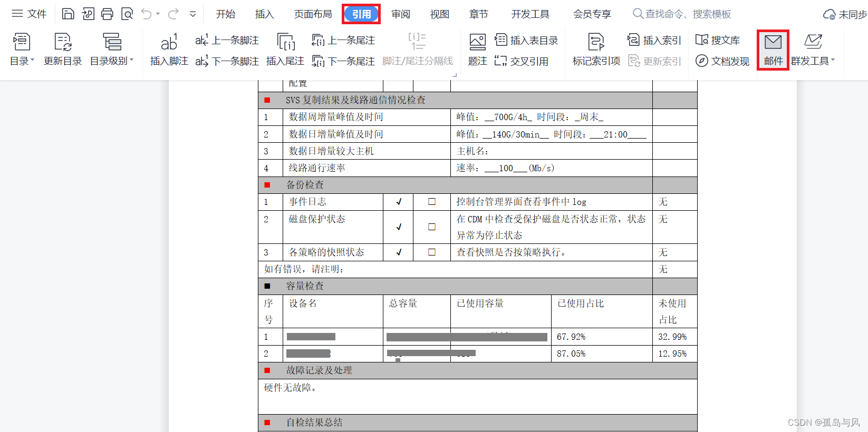Open the 审阅 tab
The image size is (868, 432).
[x=401, y=14]
